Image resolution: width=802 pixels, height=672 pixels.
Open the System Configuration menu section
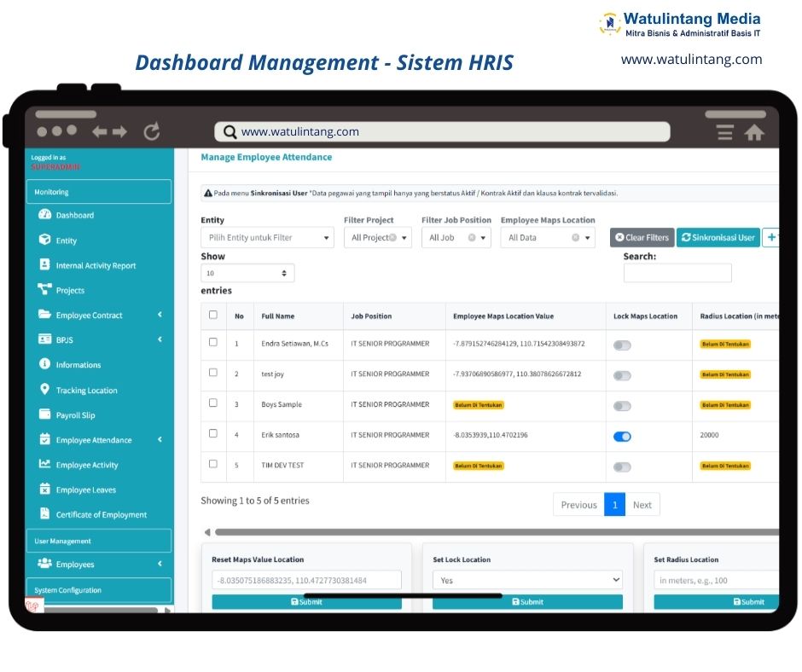tap(99, 590)
